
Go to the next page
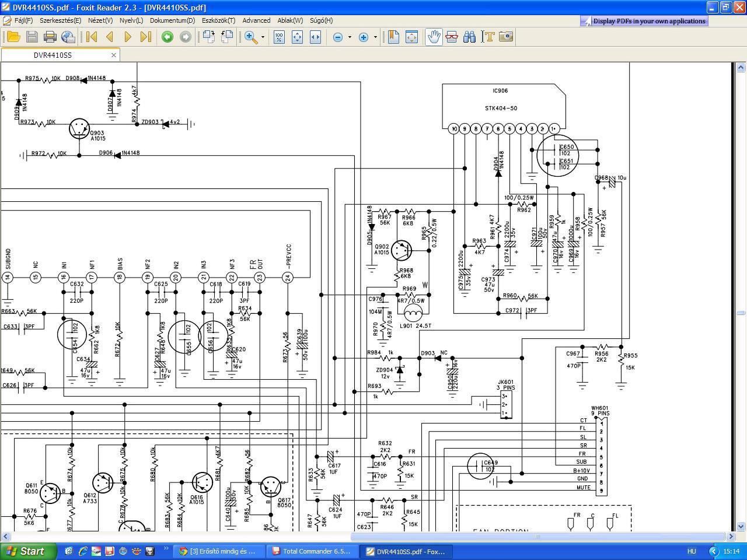coord(128,37)
